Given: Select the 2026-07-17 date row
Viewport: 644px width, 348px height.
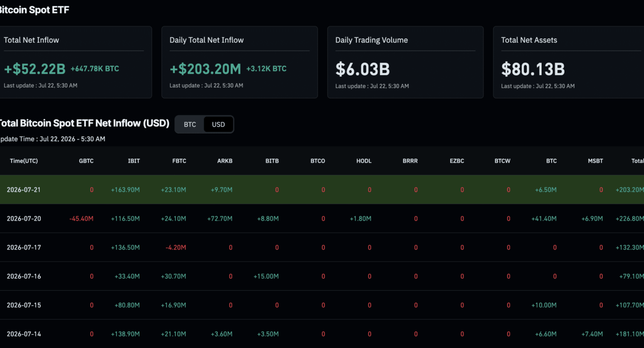Looking at the screenshot, I should (x=322, y=248).
